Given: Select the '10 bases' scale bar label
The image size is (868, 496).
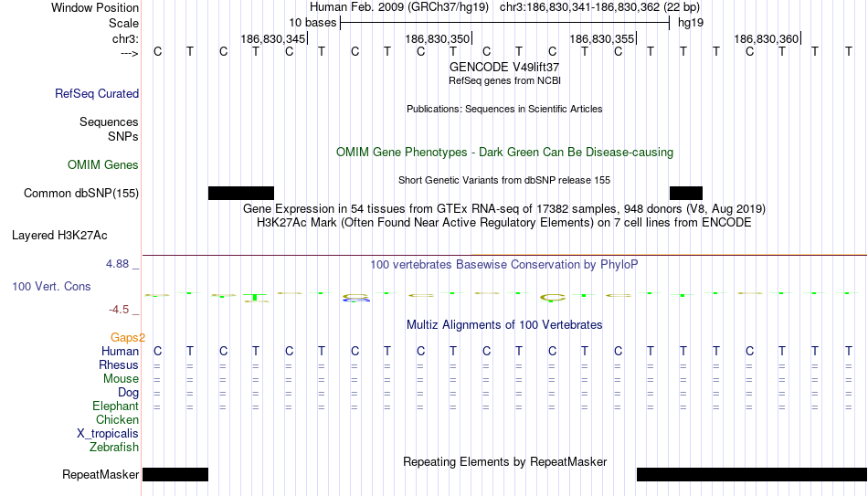Looking at the screenshot, I should pos(312,23).
